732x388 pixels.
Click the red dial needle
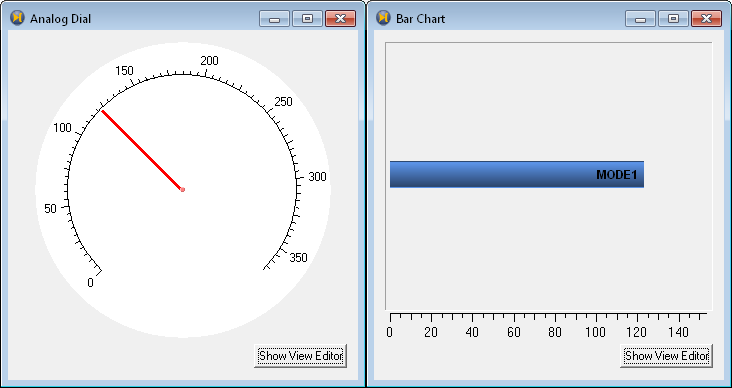[142, 150]
